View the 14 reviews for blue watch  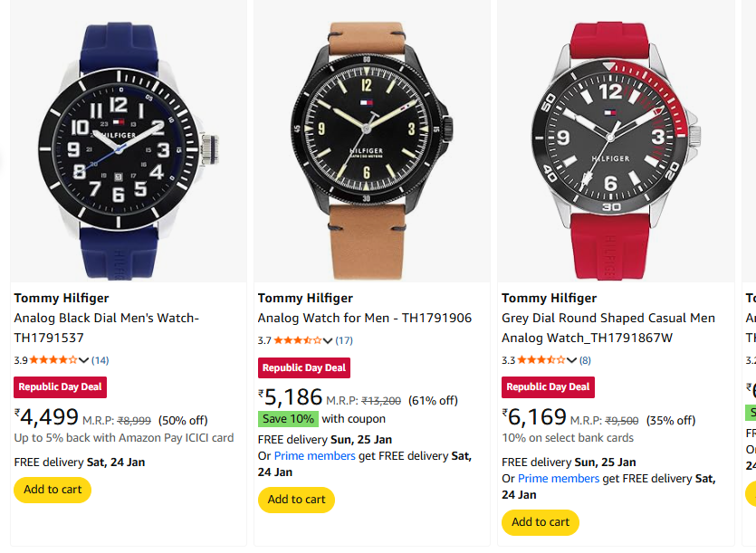click(100, 360)
